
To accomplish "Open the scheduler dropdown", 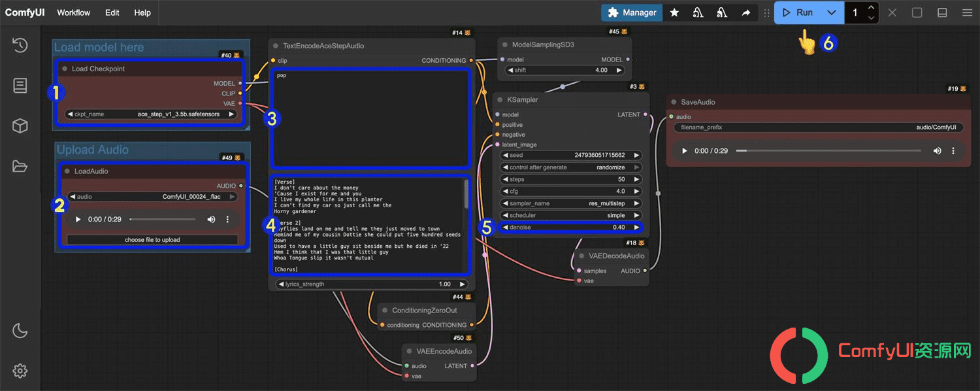I will tap(571, 215).
